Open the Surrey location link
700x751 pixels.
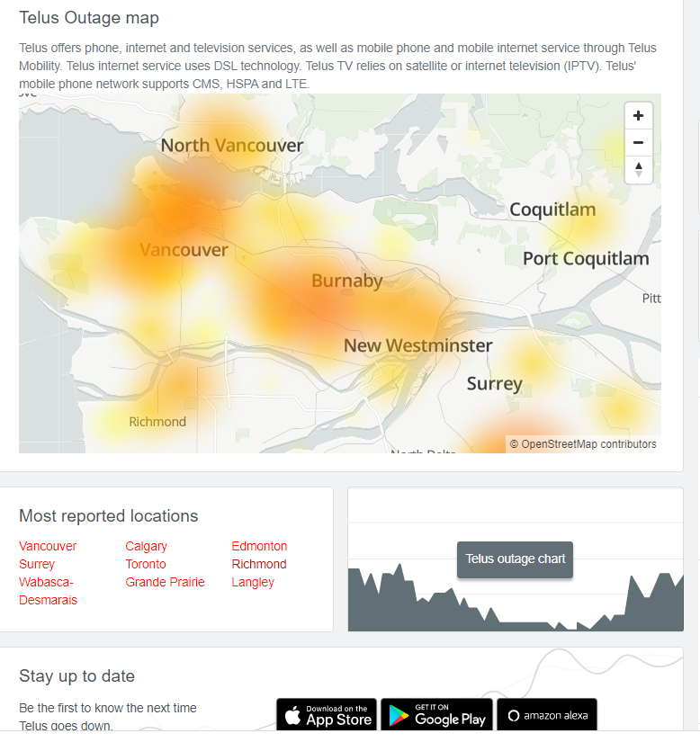[37, 564]
